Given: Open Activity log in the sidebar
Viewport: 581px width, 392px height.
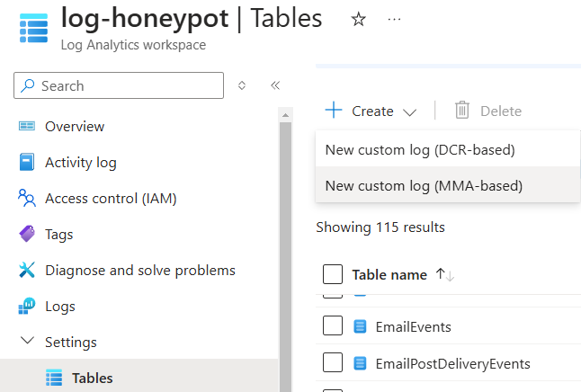Looking at the screenshot, I should tap(81, 163).
